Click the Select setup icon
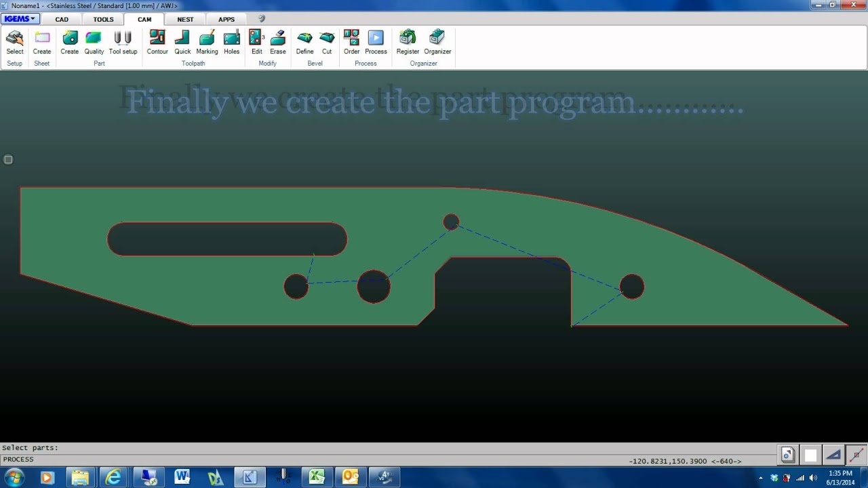Screen dimensions: 868x488 14,42
